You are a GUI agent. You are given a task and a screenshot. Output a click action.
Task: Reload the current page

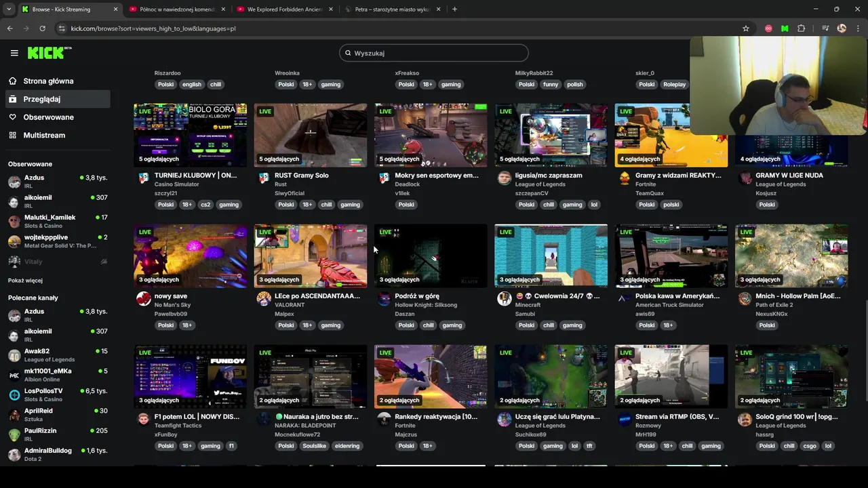point(42,28)
